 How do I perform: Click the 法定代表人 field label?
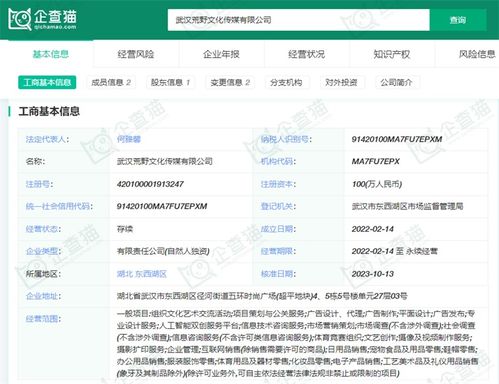[x=47, y=139]
